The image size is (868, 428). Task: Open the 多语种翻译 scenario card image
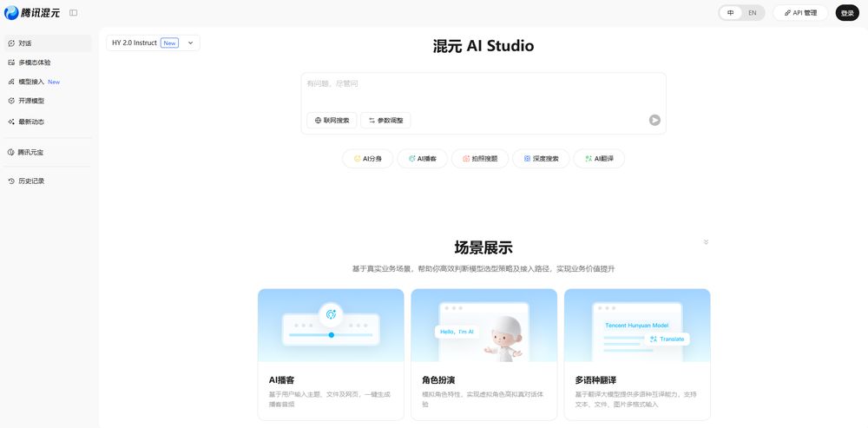pyautogui.click(x=637, y=325)
